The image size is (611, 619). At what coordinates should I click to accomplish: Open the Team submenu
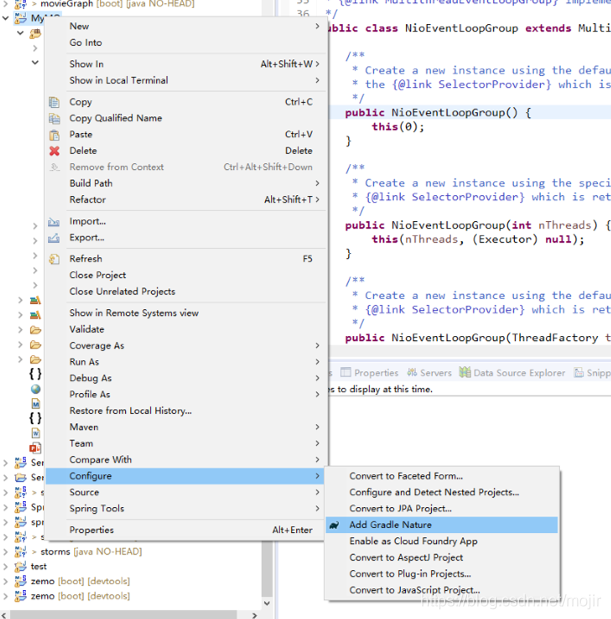tap(186, 444)
